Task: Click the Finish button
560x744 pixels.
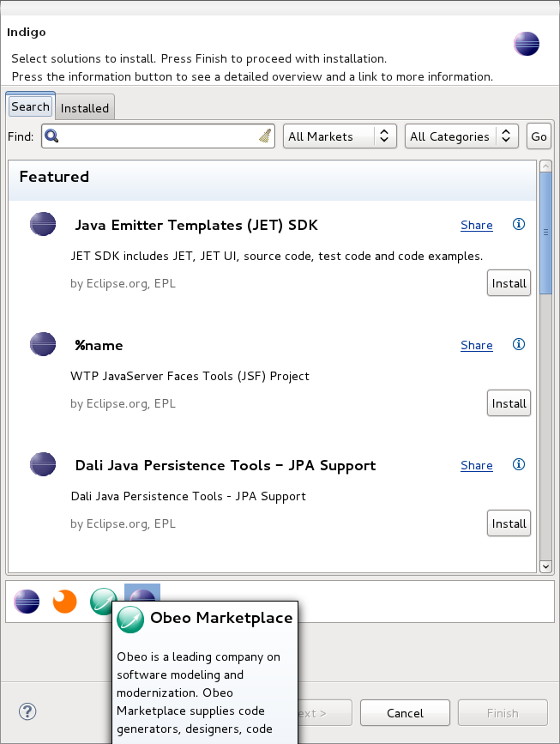Action: 503,713
